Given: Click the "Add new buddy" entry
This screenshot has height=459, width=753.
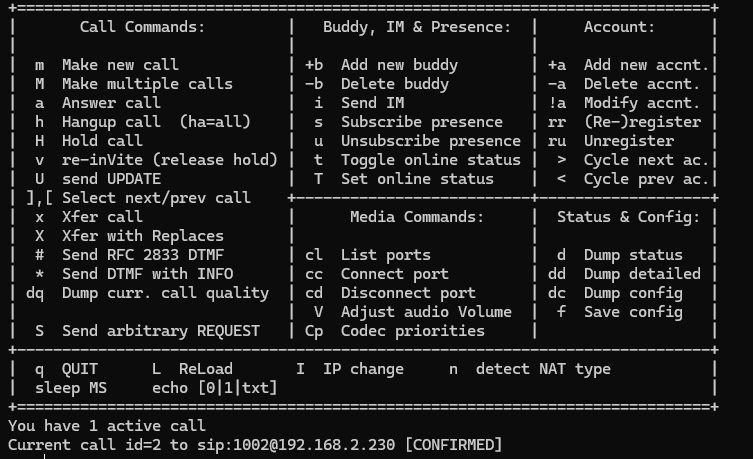Looking at the screenshot, I should tap(399, 65).
